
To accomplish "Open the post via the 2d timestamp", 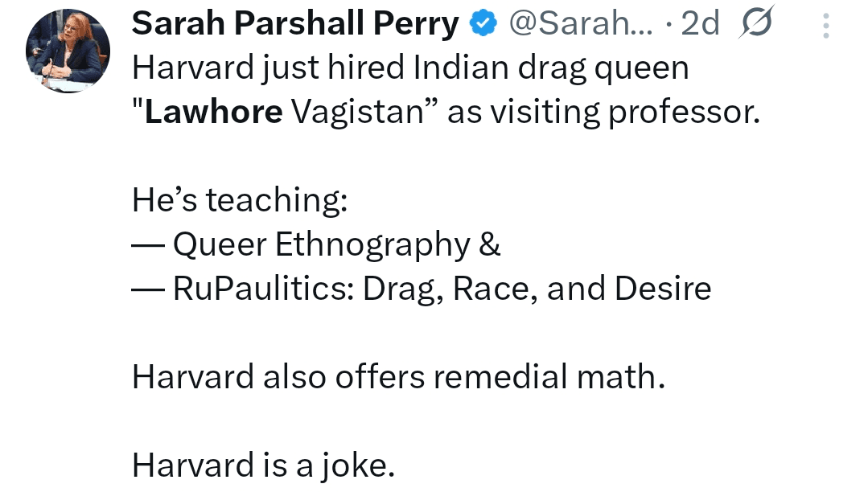I will tap(699, 25).
